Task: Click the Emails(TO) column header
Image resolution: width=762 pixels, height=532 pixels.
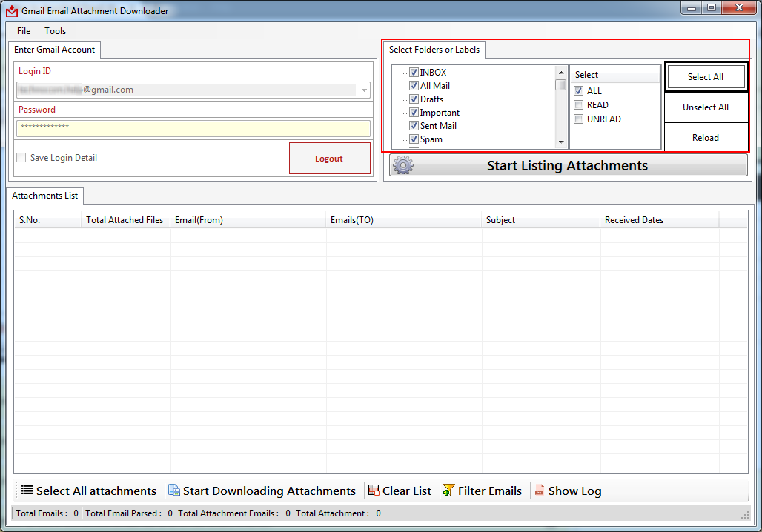Action: tap(403, 219)
